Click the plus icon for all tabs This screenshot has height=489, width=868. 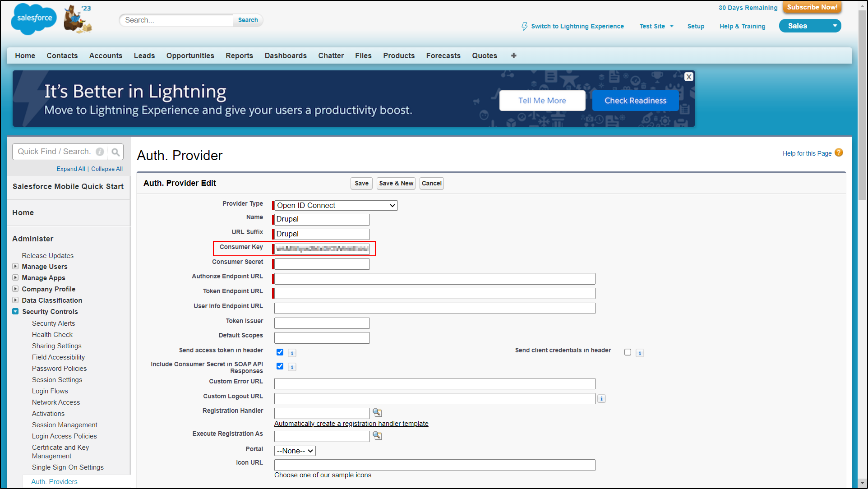(513, 55)
